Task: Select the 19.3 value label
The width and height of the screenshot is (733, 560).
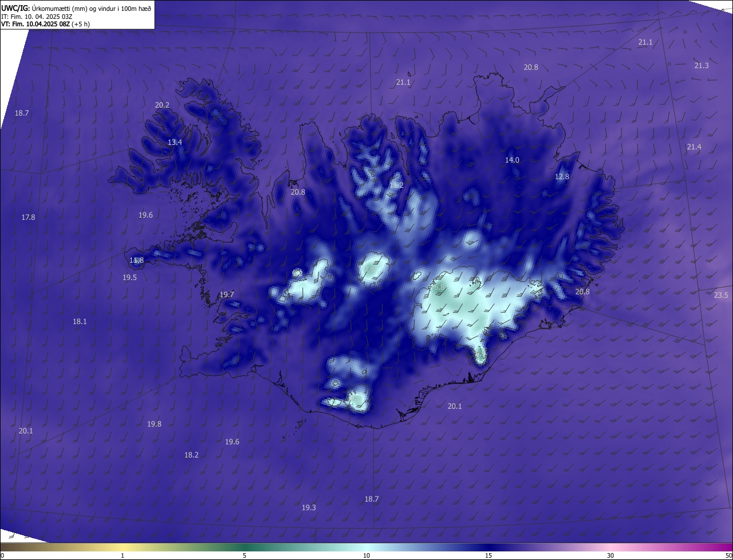Action: 309,507
